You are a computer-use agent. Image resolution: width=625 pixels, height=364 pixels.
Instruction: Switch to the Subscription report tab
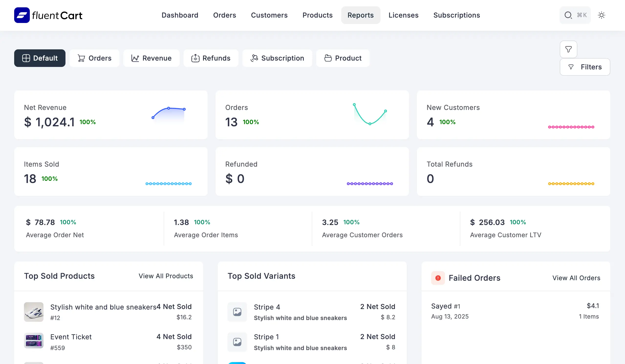pos(277,58)
